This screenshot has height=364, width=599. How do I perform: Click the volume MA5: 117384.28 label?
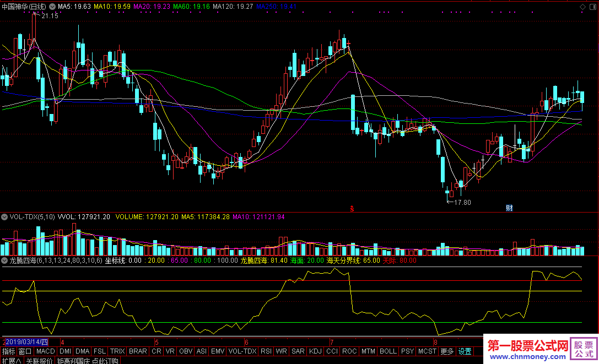[x=205, y=217]
